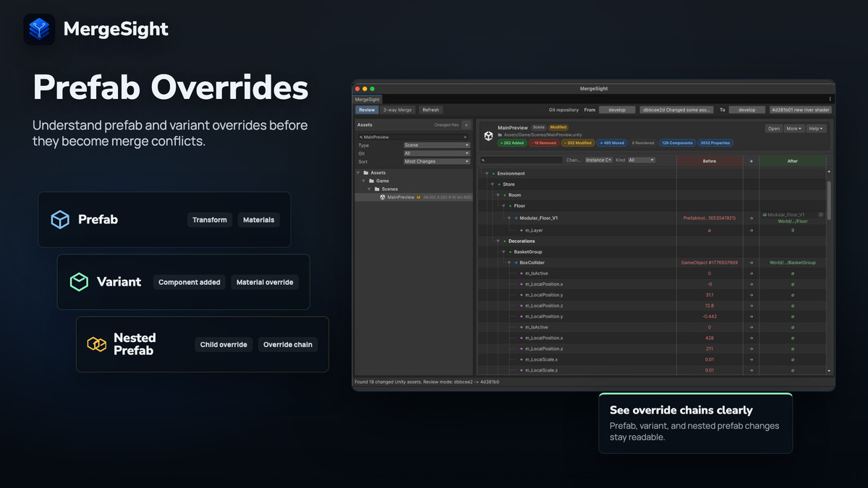Click the blue arrow icon beside Modular_Floor_V1
Image resolution: width=868 pixels, height=488 pixels.
pyautogui.click(x=516, y=218)
